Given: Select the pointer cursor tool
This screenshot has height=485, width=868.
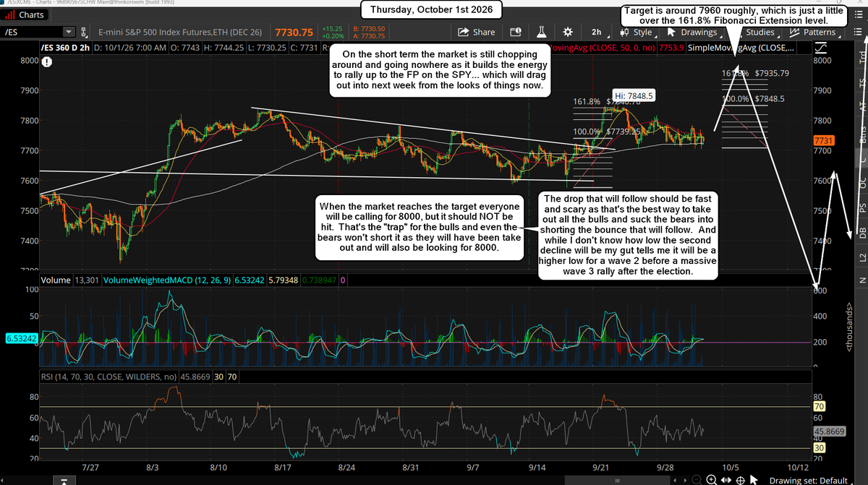Looking at the screenshot, I should [755, 480].
